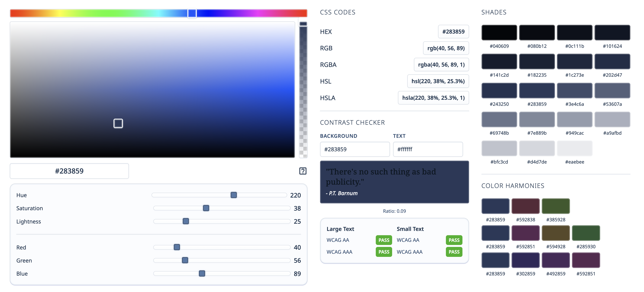Copy the rgb(40, 56, 89) code

(x=446, y=48)
